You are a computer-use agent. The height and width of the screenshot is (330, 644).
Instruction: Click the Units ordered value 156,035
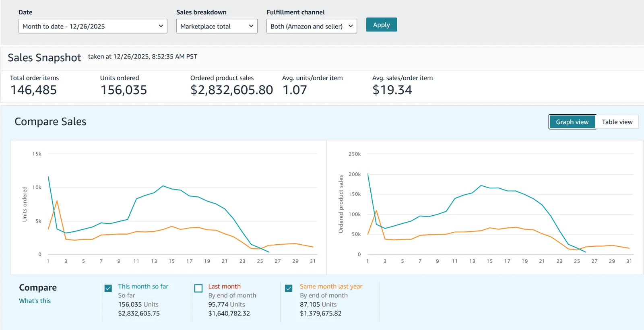(124, 90)
